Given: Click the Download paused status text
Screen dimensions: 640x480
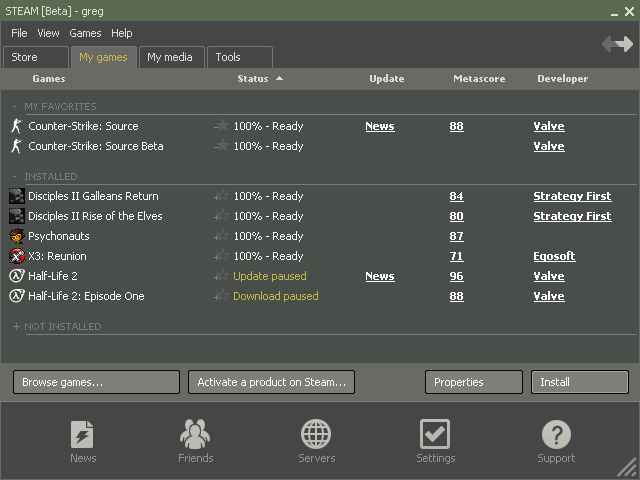Looking at the screenshot, I should 276,296.
